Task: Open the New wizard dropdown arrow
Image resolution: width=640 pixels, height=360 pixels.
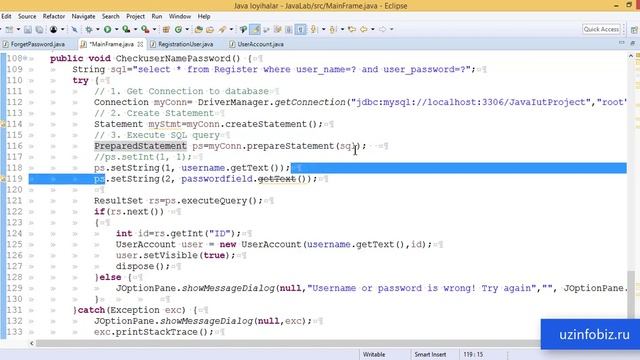Action: [18, 29]
